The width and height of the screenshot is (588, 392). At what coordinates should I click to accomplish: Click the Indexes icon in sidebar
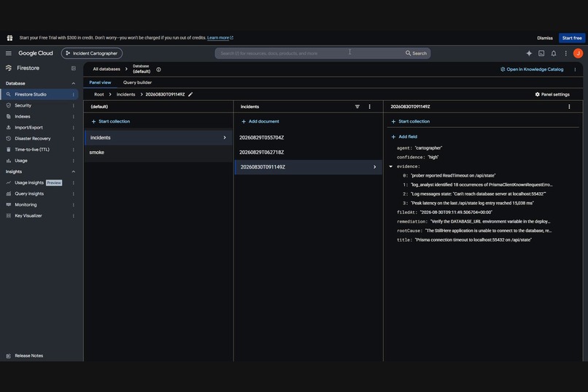[8, 116]
